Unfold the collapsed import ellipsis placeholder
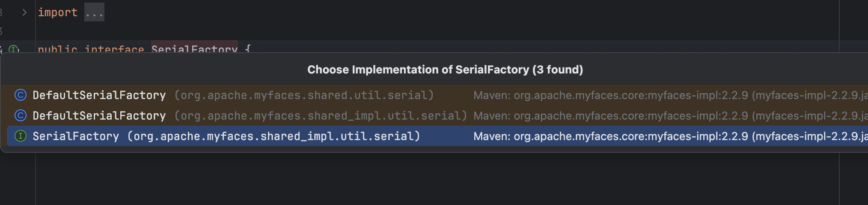Image resolution: width=868 pixels, height=205 pixels. coord(94,12)
